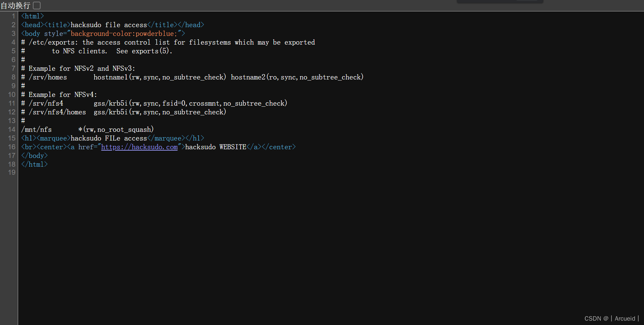Click the /srv/nfs4/homes example line

coord(124,112)
